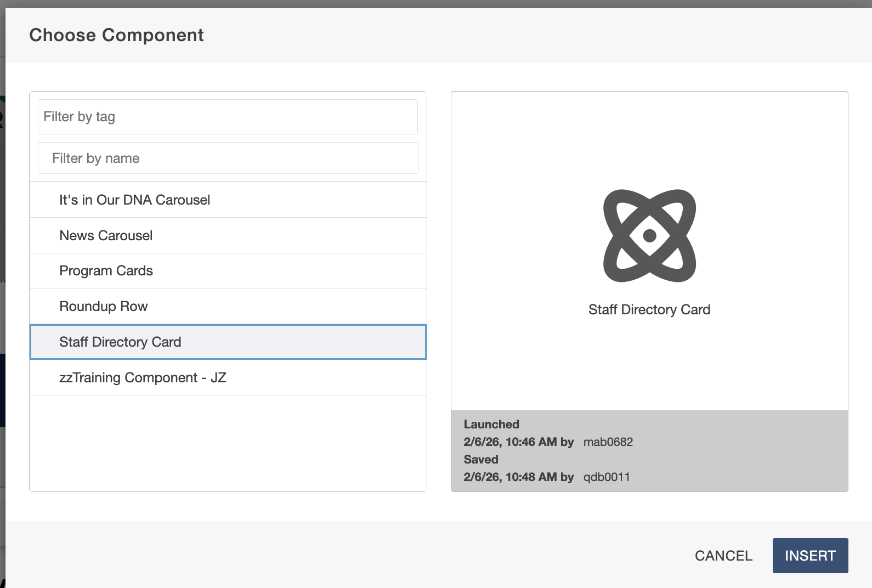Click the username mab0682
872x588 pixels.
pos(608,442)
